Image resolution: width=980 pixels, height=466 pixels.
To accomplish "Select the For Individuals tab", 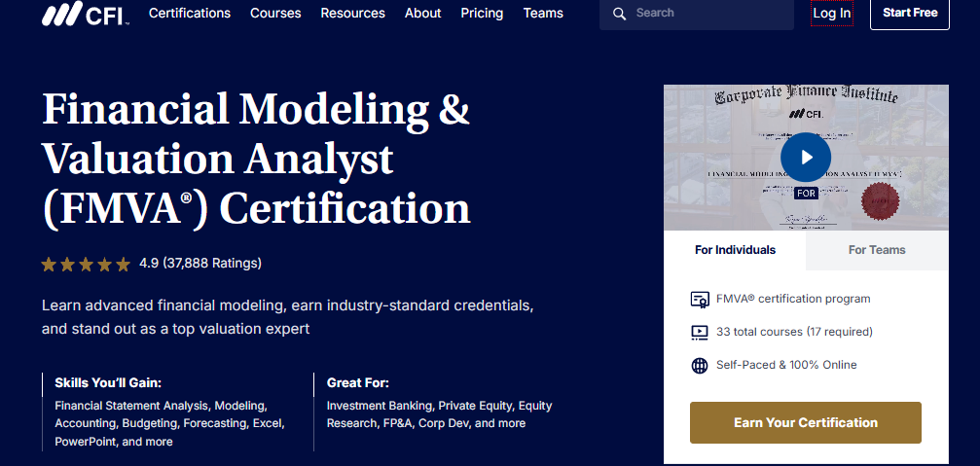I will pyautogui.click(x=735, y=250).
